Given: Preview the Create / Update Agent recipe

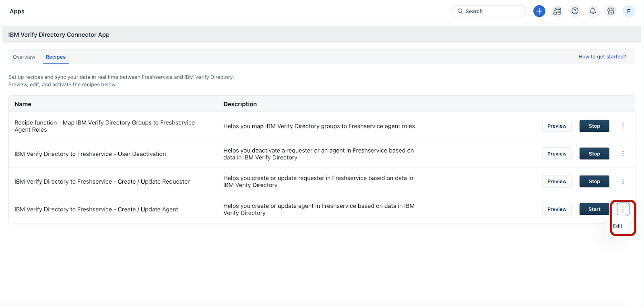Looking at the screenshot, I should tap(557, 209).
